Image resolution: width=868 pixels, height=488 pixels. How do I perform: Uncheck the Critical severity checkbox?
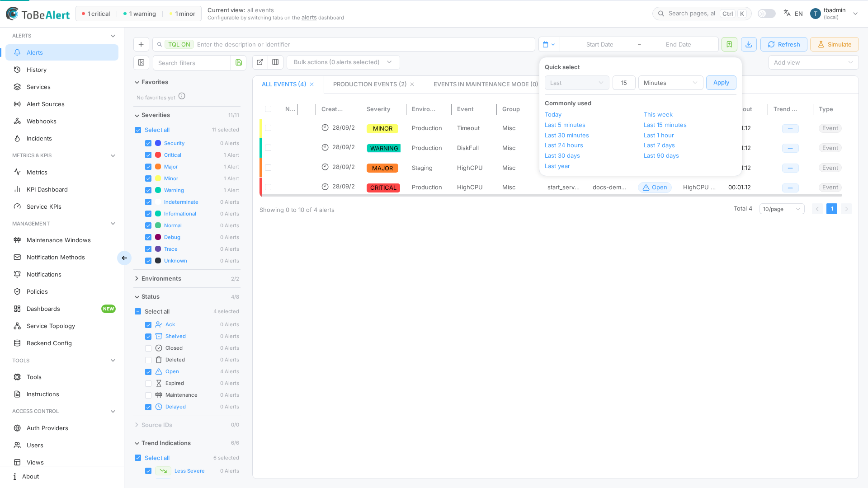tap(148, 155)
